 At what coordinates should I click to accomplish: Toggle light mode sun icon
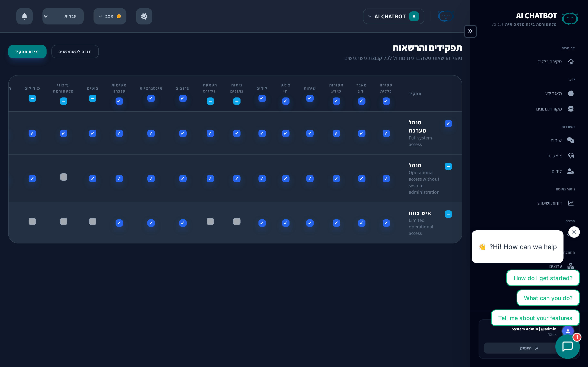click(144, 16)
